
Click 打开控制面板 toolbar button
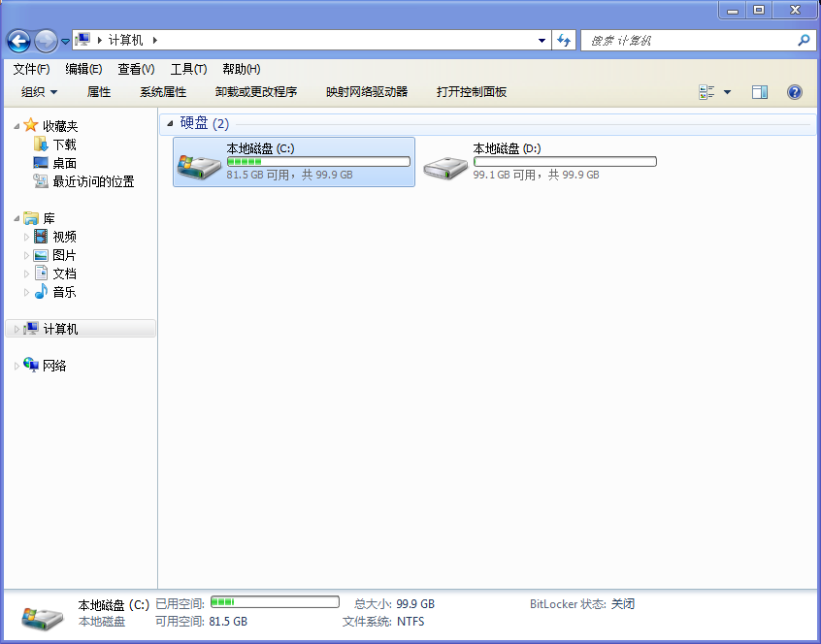coord(472,92)
